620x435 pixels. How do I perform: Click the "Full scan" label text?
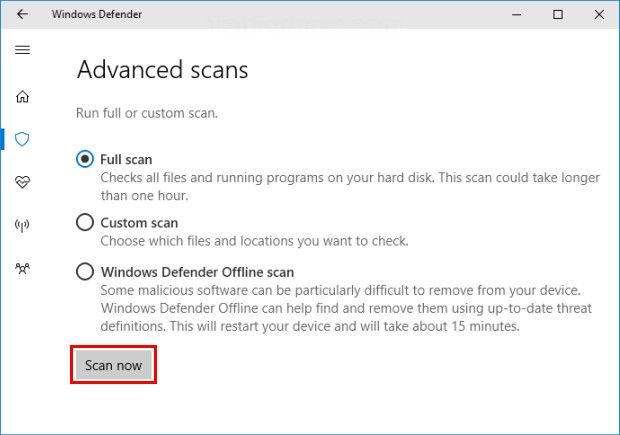(126, 159)
